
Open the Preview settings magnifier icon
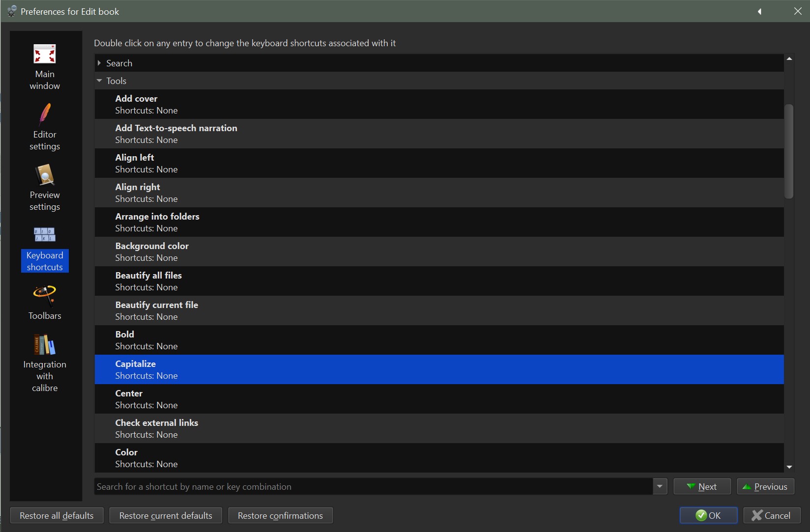pos(45,175)
